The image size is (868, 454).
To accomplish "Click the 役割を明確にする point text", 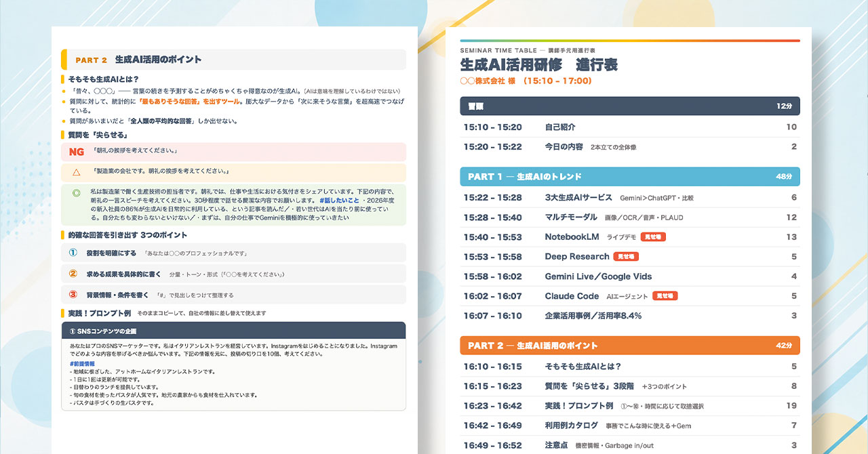I will (111, 253).
